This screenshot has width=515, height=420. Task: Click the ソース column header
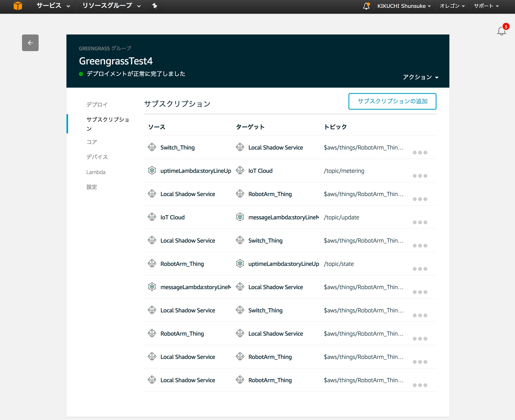coord(157,127)
